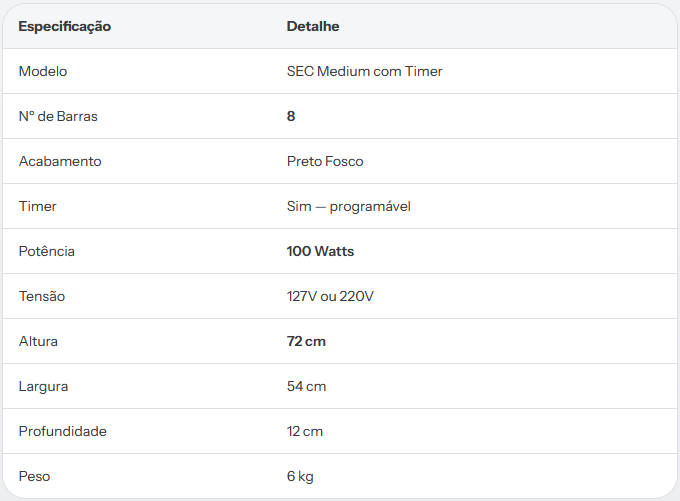Click the 12 cm depth value

[x=305, y=431]
